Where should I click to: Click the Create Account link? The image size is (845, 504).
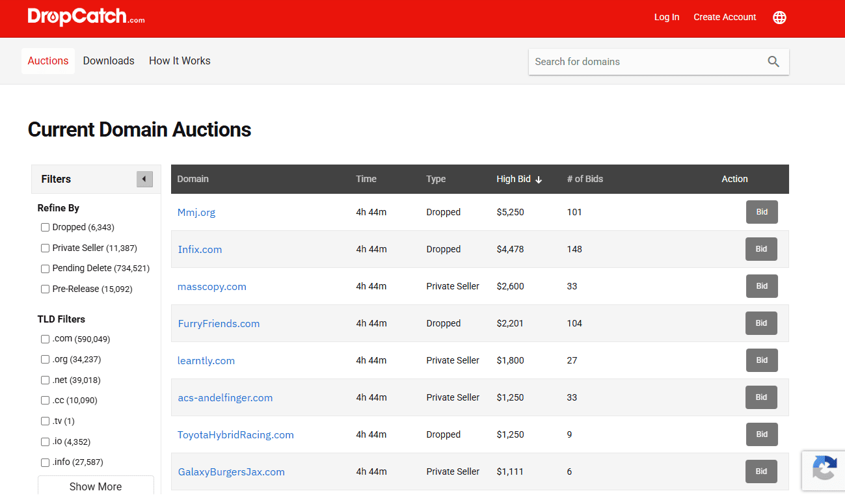click(x=724, y=17)
